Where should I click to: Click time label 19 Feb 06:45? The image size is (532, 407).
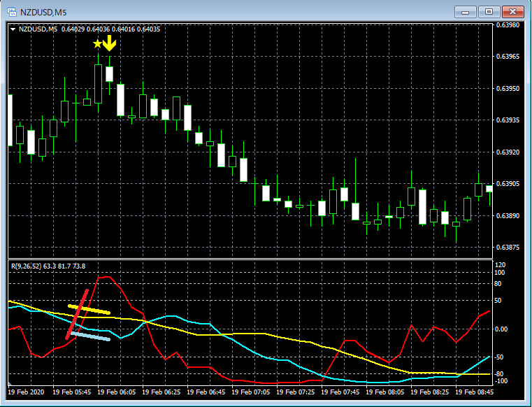pyautogui.click(x=206, y=392)
